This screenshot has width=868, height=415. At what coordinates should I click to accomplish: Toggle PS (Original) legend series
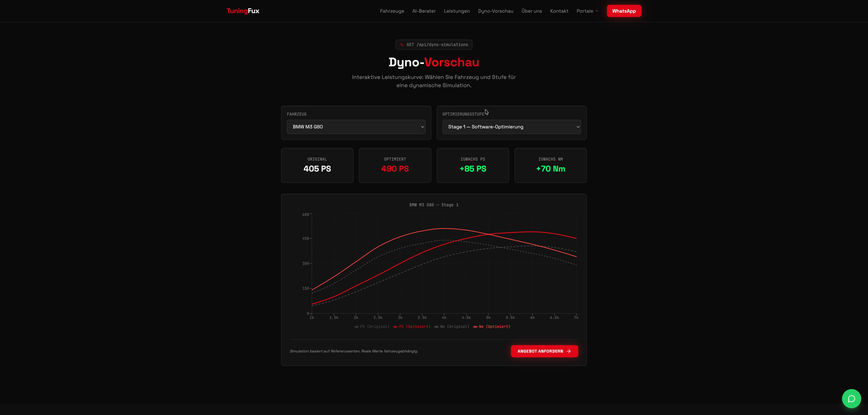[x=371, y=326]
